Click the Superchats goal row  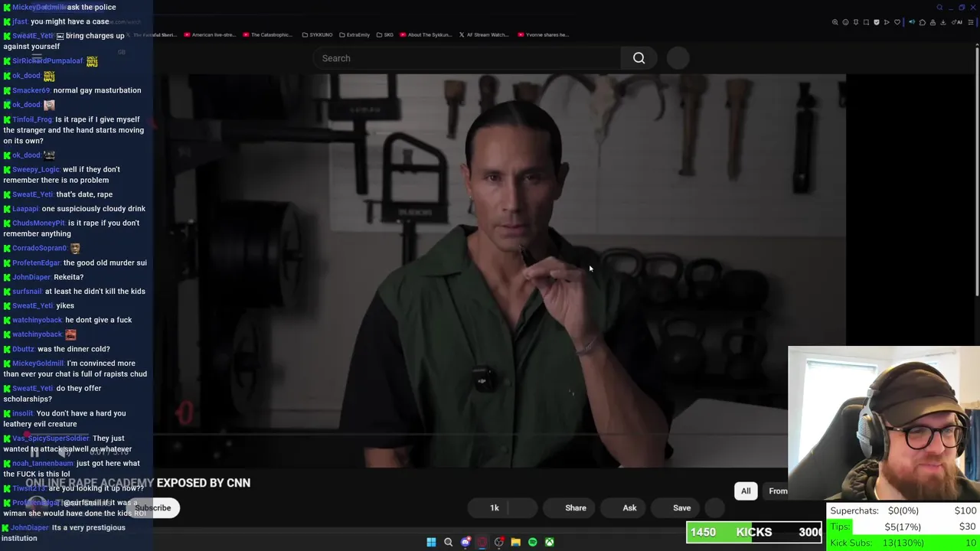coord(903,510)
